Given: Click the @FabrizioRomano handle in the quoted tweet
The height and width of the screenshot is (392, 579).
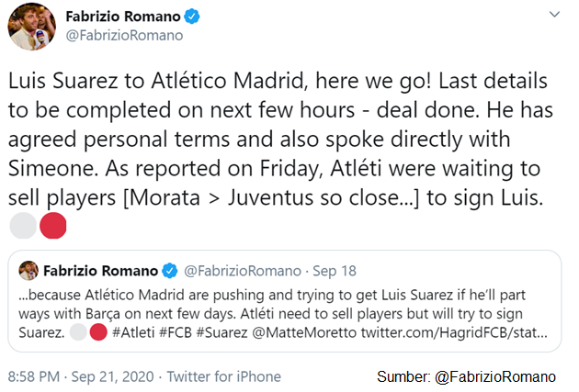Looking at the screenshot, I should [x=243, y=271].
